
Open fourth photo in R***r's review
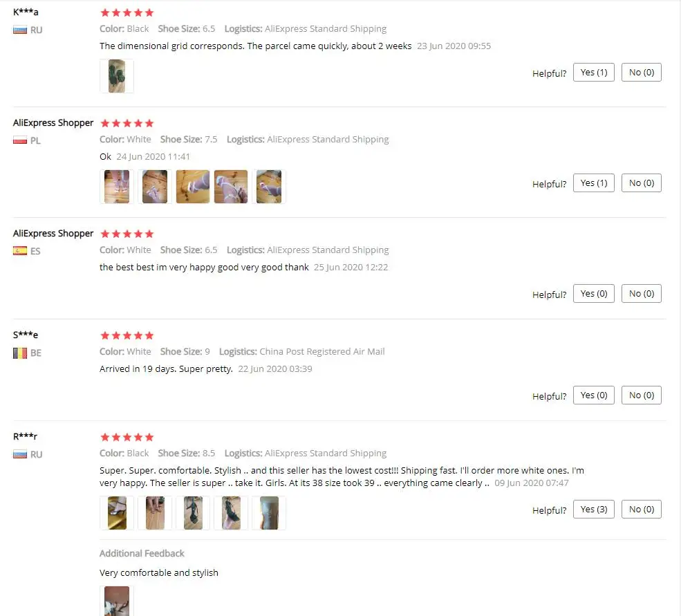231,512
